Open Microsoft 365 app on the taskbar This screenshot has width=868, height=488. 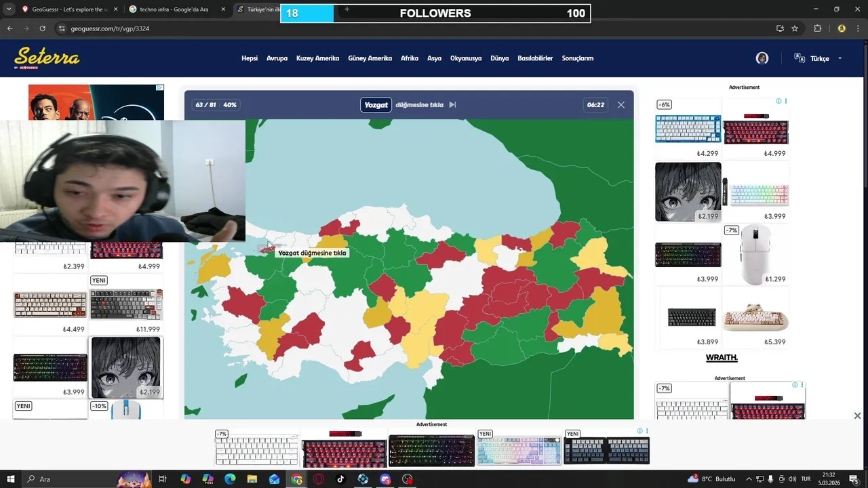(208, 479)
